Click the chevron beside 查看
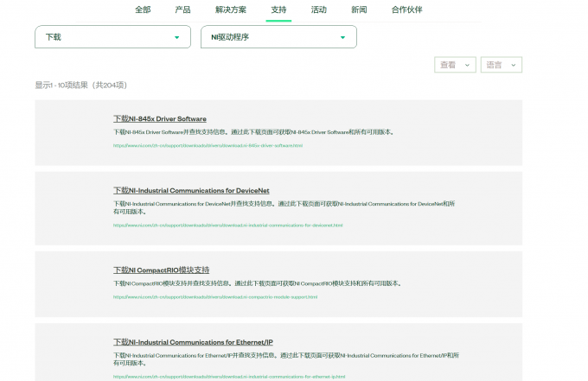This screenshot has height=381, width=588. point(467,65)
